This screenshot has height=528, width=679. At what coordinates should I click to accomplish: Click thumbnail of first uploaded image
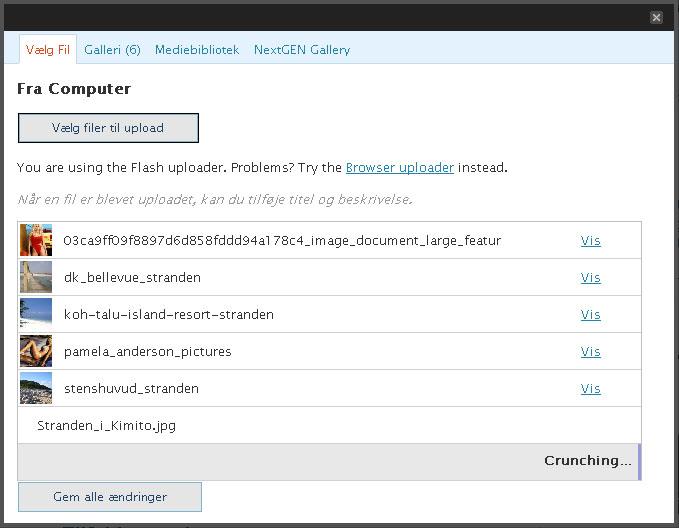[x=36, y=241]
